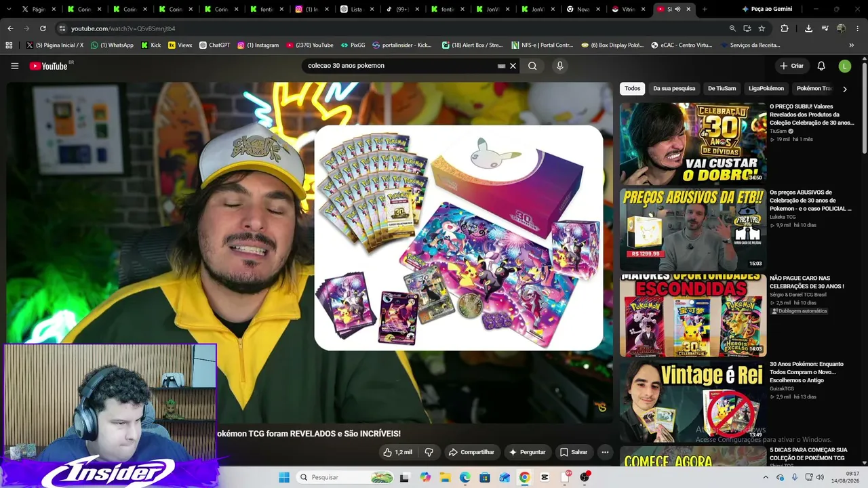The width and height of the screenshot is (868, 488).
Task: Bookmark this page with star icon
Action: 762,28
